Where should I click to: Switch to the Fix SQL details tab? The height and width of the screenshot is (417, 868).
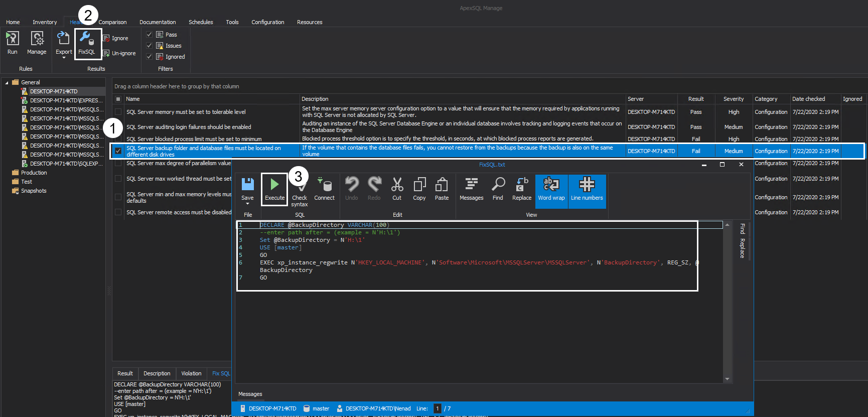tap(221, 373)
